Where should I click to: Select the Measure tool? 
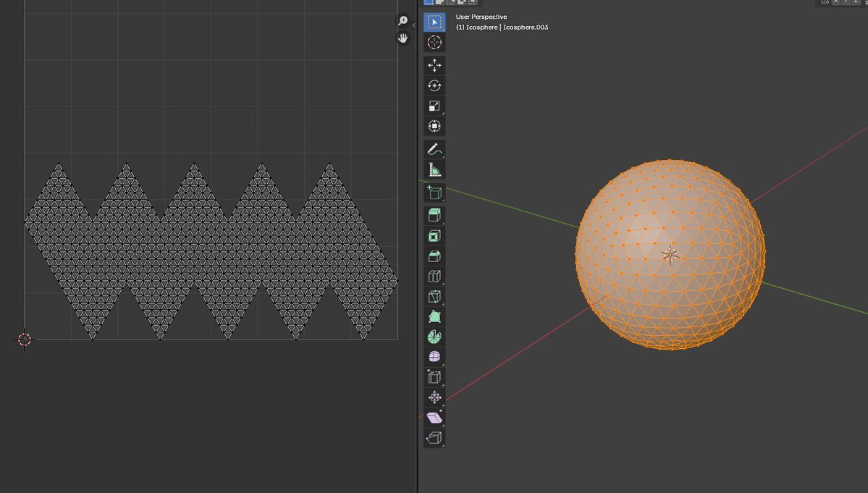tap(434, 170)
